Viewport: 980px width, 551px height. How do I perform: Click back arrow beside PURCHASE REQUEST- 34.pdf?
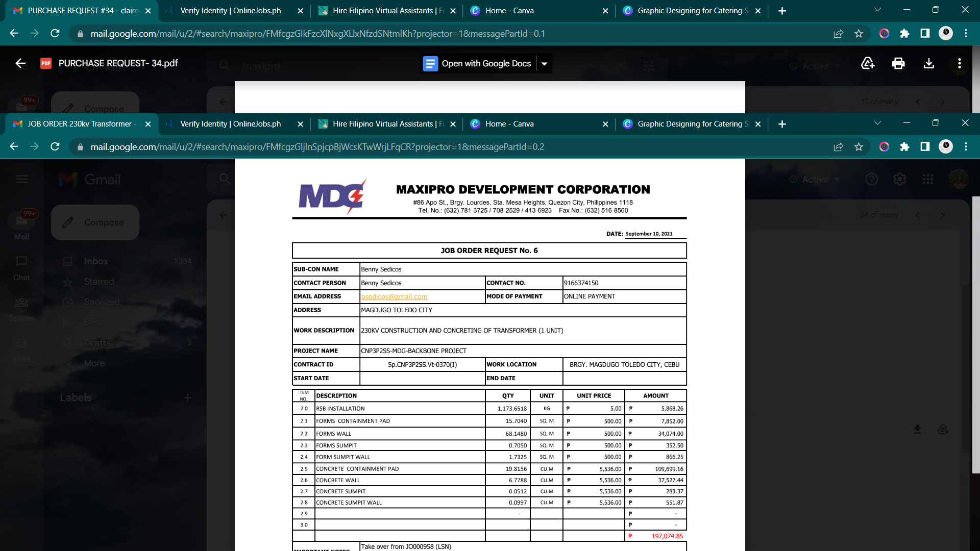coord(20,63)
